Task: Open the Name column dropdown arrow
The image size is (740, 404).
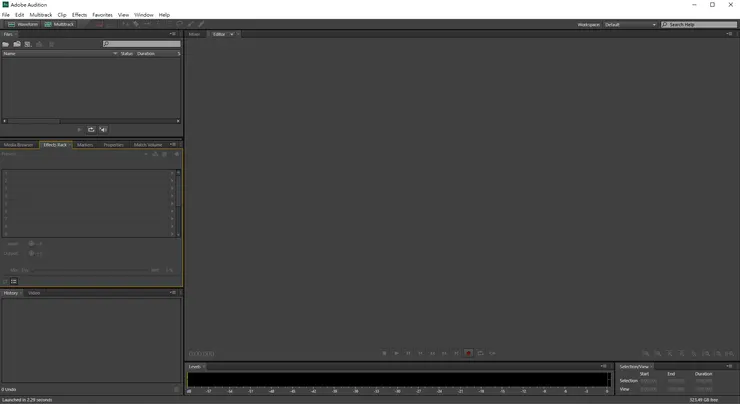Action: coord(115,54)
